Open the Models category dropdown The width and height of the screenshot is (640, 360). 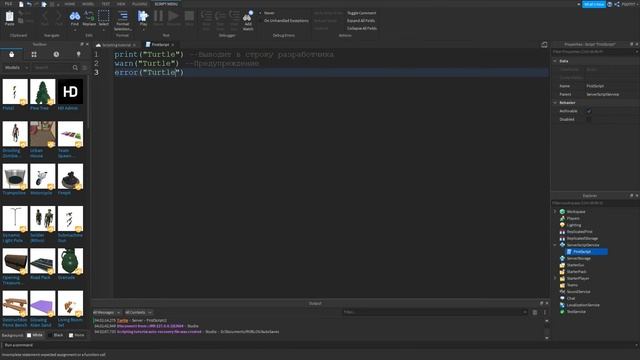point(15,68)
